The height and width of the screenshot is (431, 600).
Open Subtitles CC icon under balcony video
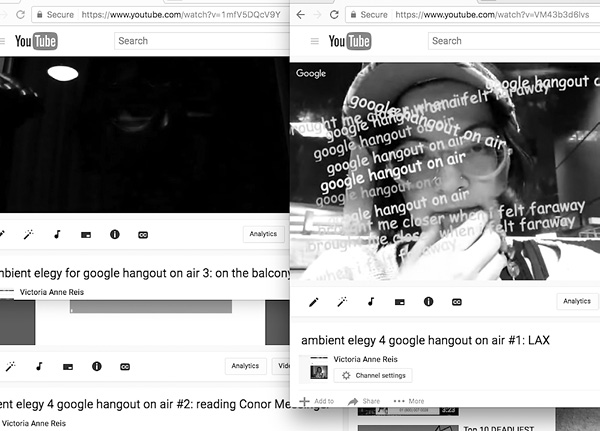[143, 235]
